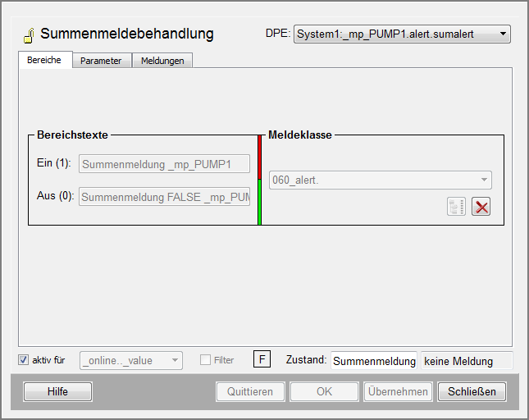Click the Hilfe button
The image size is (529, 420).
[57, 391]
